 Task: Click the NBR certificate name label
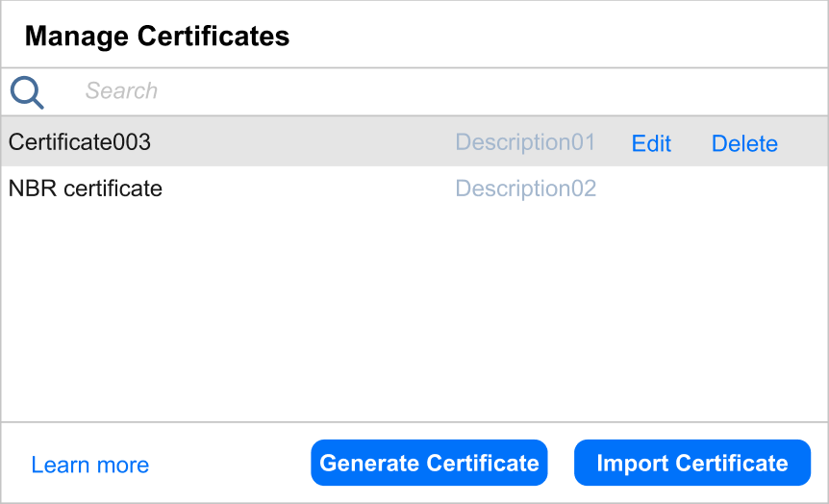(86, 189)
